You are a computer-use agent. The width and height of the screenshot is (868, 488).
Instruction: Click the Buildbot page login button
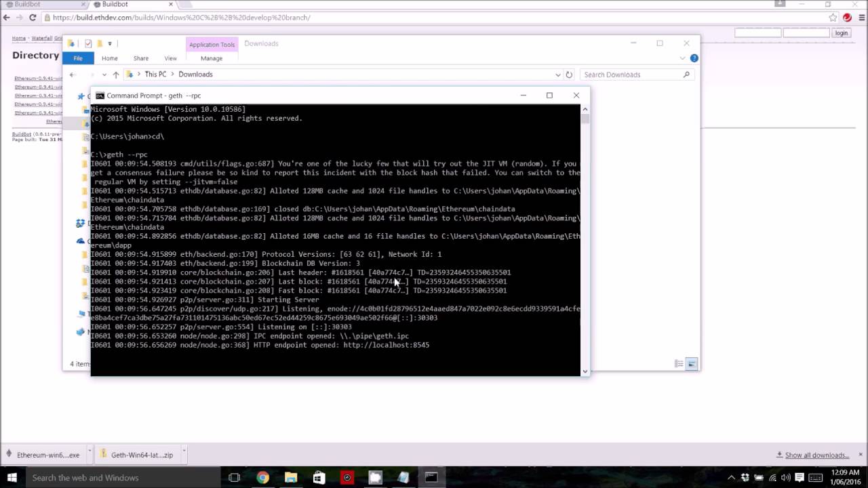pos(841,33)
